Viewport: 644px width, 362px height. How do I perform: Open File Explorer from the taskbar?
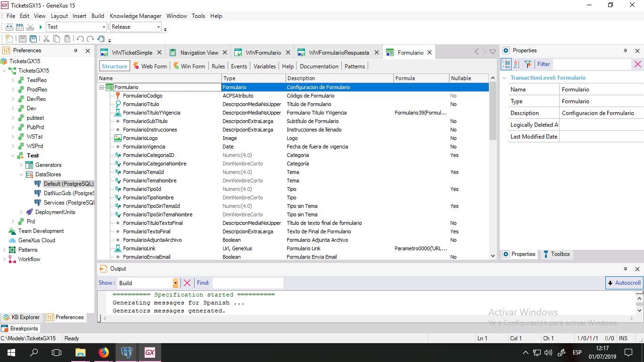81,352
